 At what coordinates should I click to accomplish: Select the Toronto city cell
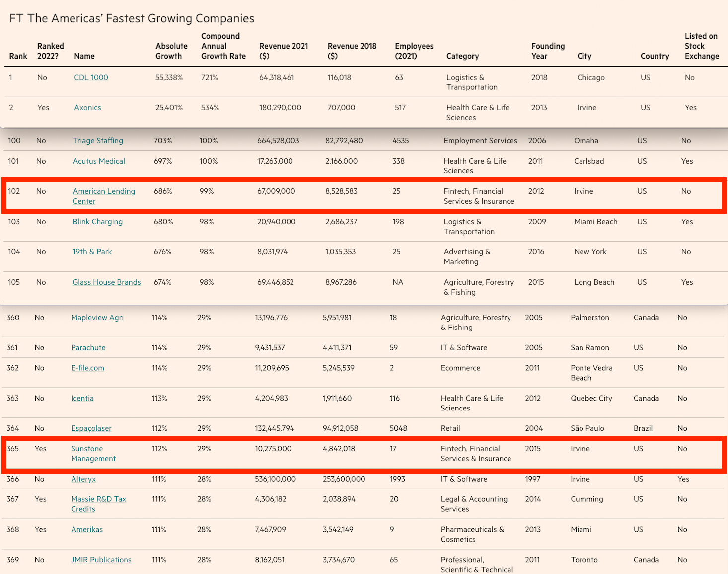(x=584, y=560)
